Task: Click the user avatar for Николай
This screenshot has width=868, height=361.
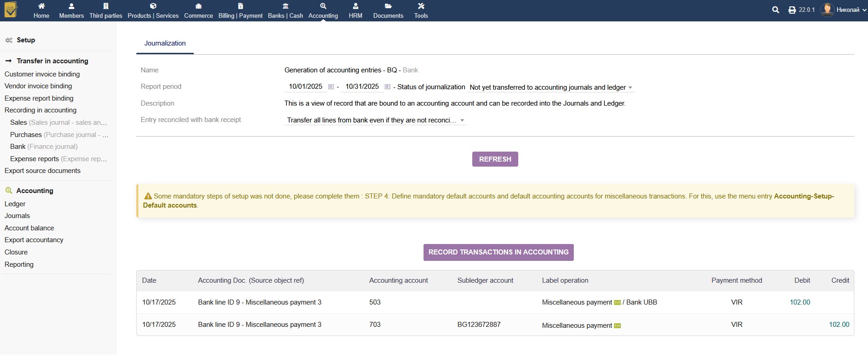Action: coord(827,10)
